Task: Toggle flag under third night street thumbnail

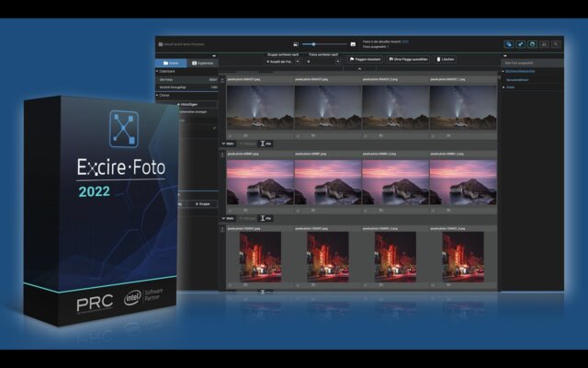Action: tap(380, 284)
